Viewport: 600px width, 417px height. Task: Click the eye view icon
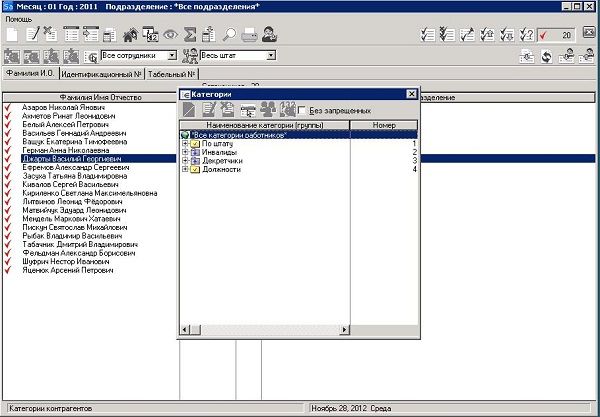click(x=171, y=35)
